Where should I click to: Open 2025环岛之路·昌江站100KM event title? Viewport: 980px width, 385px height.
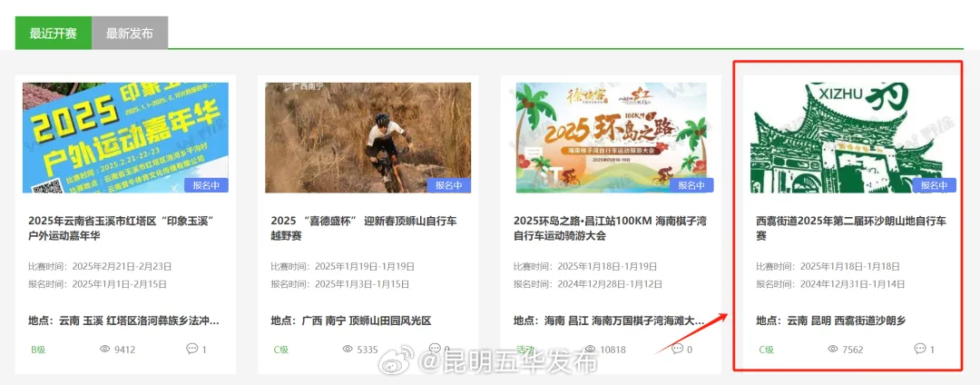(610, 228)
